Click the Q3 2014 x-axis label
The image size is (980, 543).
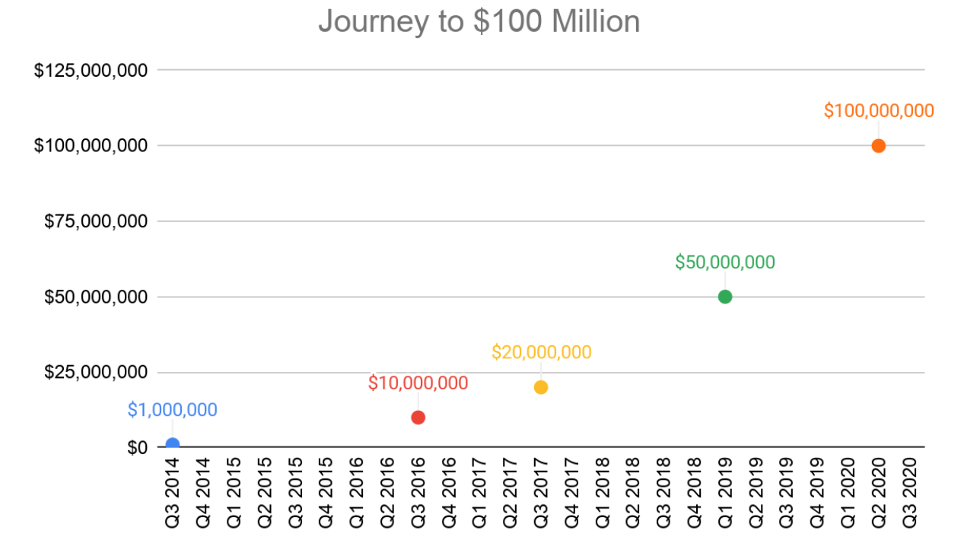(x=173, y=491)
